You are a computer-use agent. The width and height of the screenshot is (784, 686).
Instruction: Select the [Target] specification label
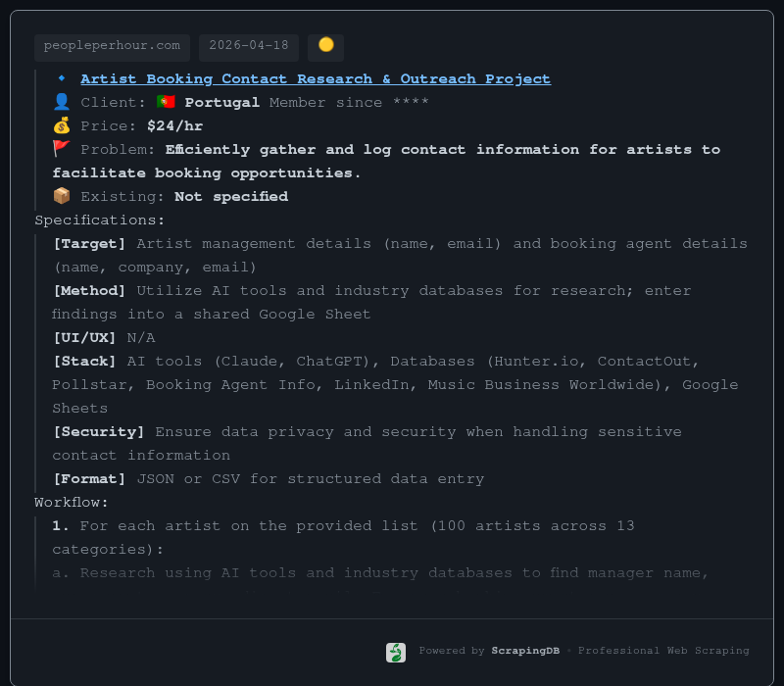89,243
